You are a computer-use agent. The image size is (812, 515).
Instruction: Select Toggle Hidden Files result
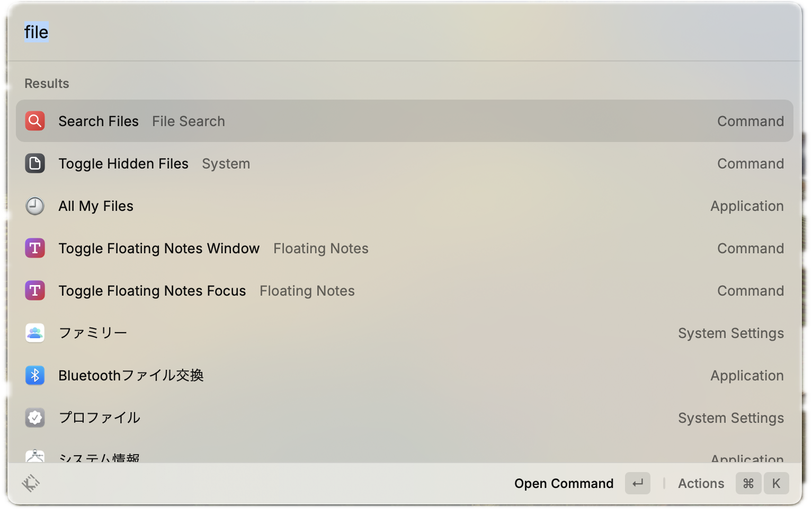(123, 164)
